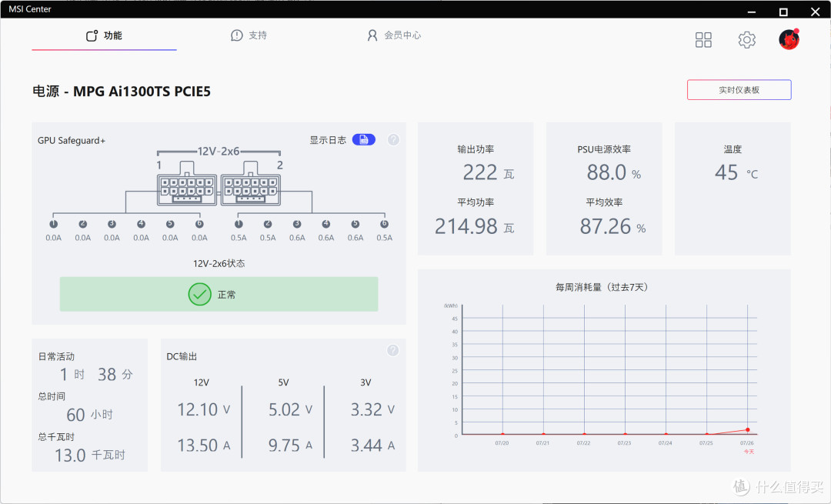Open settings gear icon
Viewport: 831px width, 504px height.
click(x=746, y=40)
